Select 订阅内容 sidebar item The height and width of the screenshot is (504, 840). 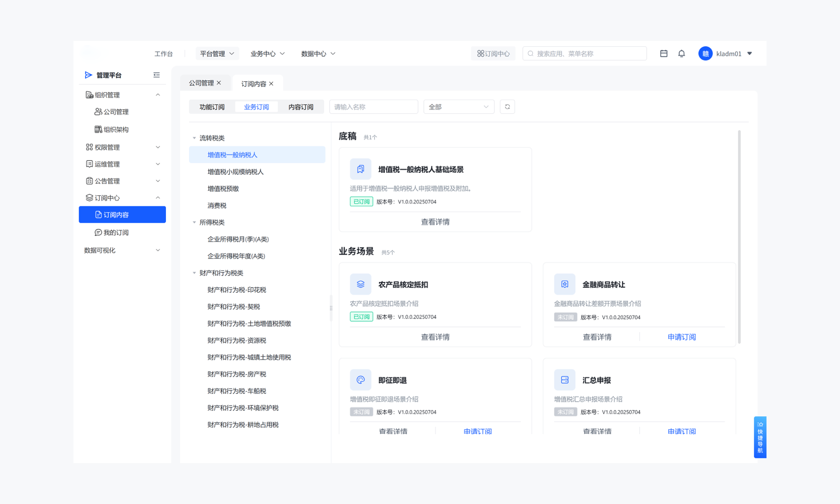click(x=122, y=215)
